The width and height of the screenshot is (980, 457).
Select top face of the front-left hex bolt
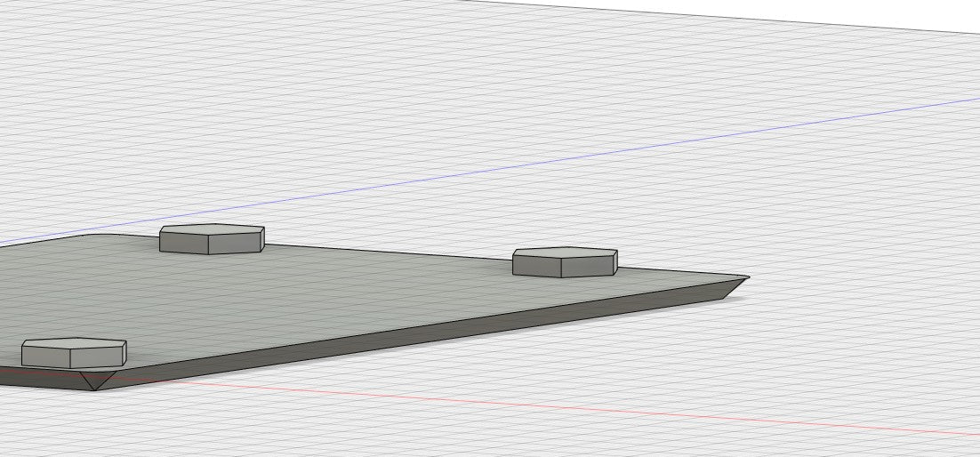[73, 343]
